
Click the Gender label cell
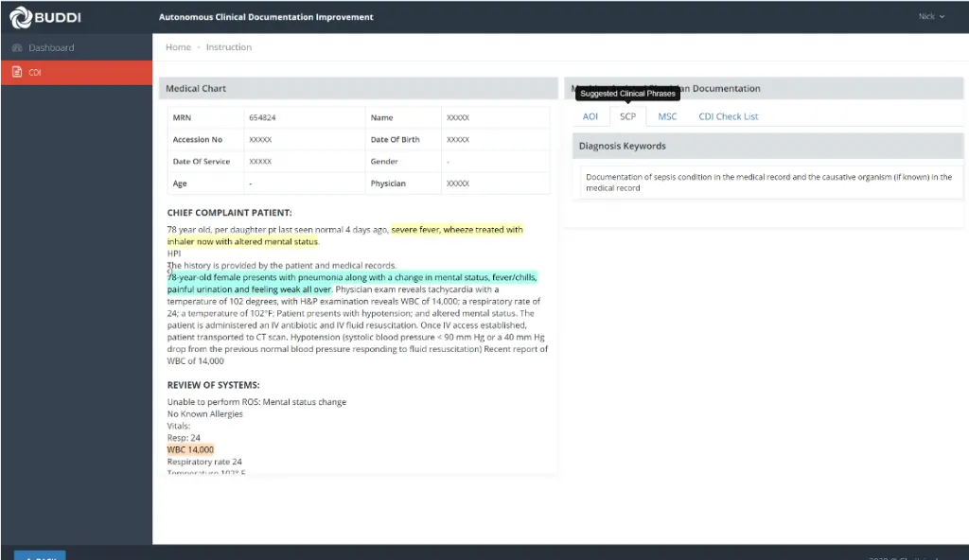click(x=403, y=162)
